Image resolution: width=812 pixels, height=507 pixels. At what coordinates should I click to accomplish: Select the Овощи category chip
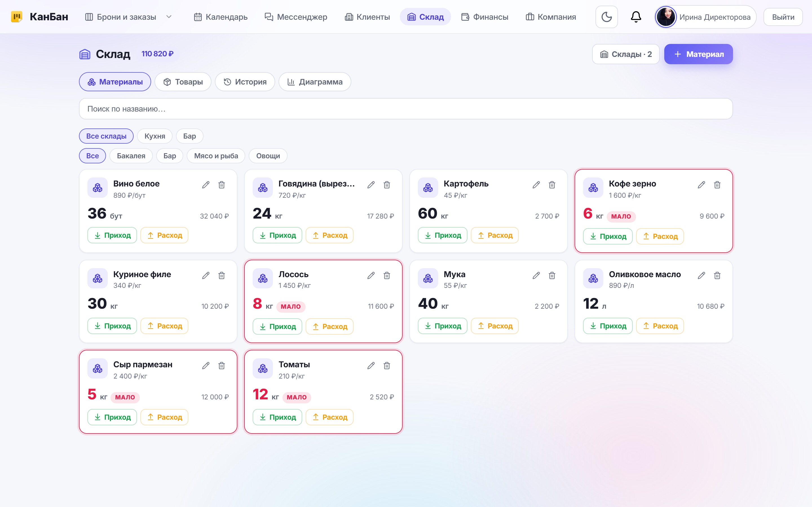coord(268,156)
